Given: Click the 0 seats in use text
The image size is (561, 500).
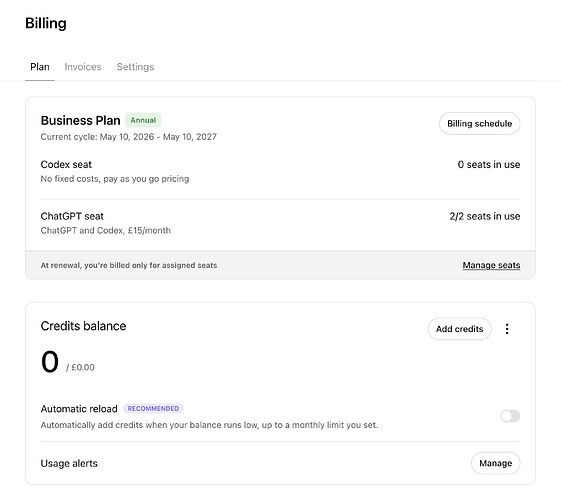Looking at the screenshot, I should [489, 165].
